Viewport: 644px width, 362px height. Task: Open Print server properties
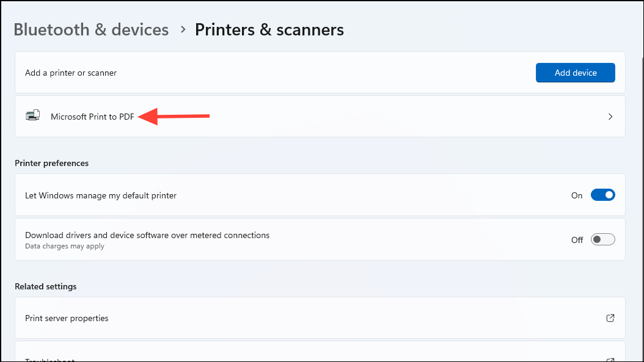320,318
